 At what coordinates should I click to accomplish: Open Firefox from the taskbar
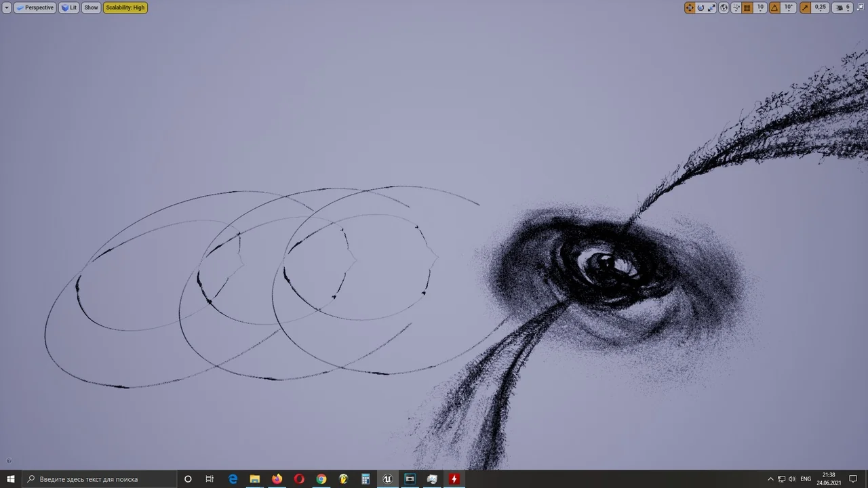[277, 479]
